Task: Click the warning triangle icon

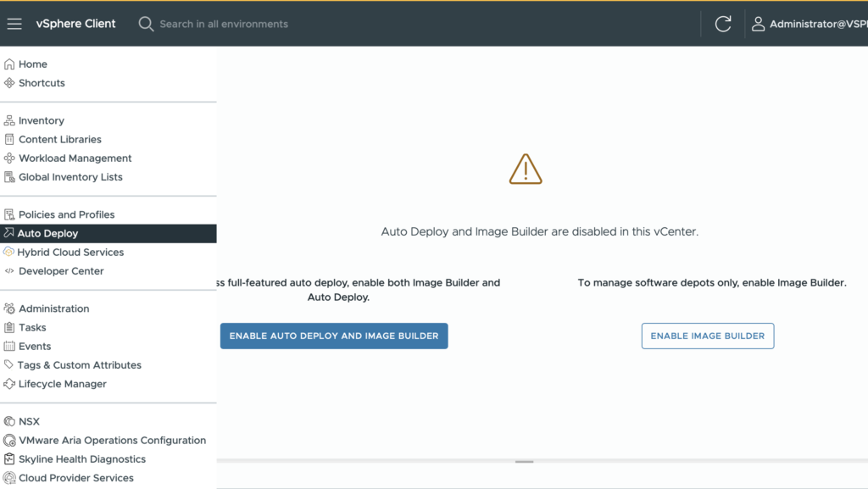Action: (x=526, y=169)
